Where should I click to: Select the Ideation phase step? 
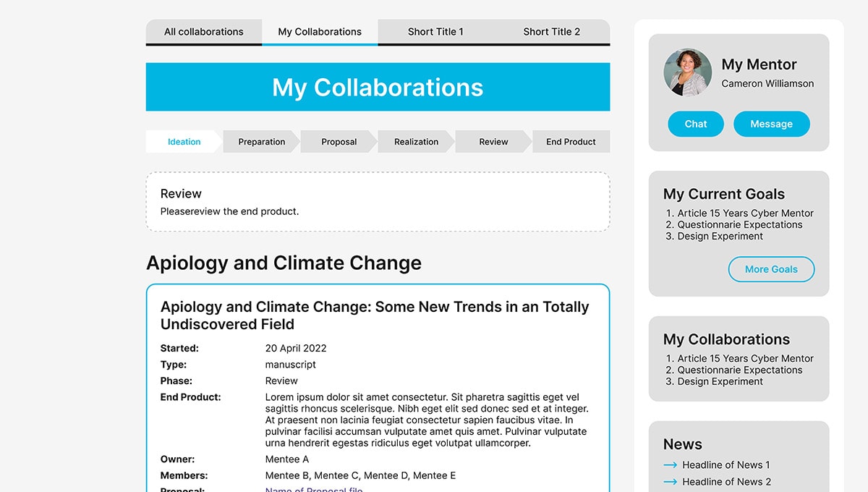click(184, 142)
